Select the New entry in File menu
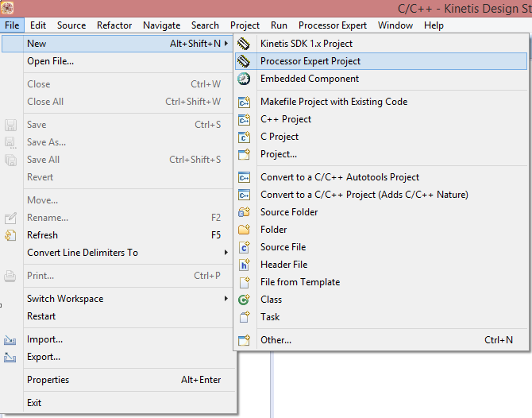 [118, 44]
